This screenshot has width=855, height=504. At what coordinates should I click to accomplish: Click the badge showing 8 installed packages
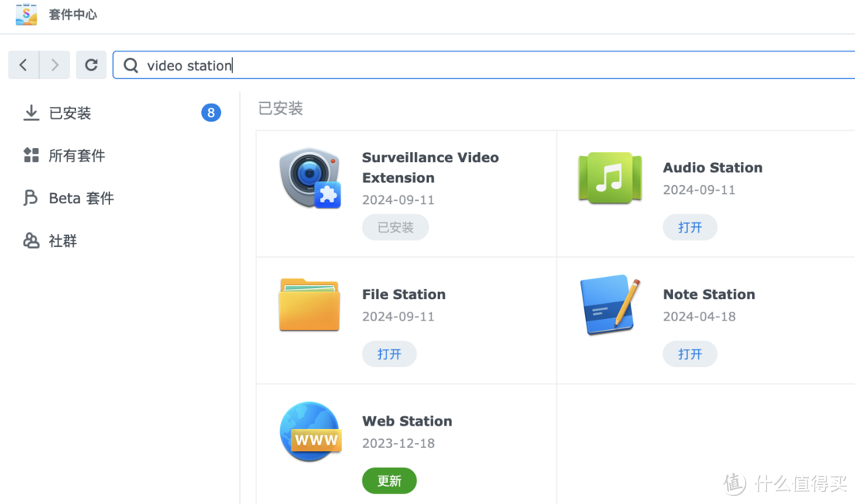tap(211, 112)
